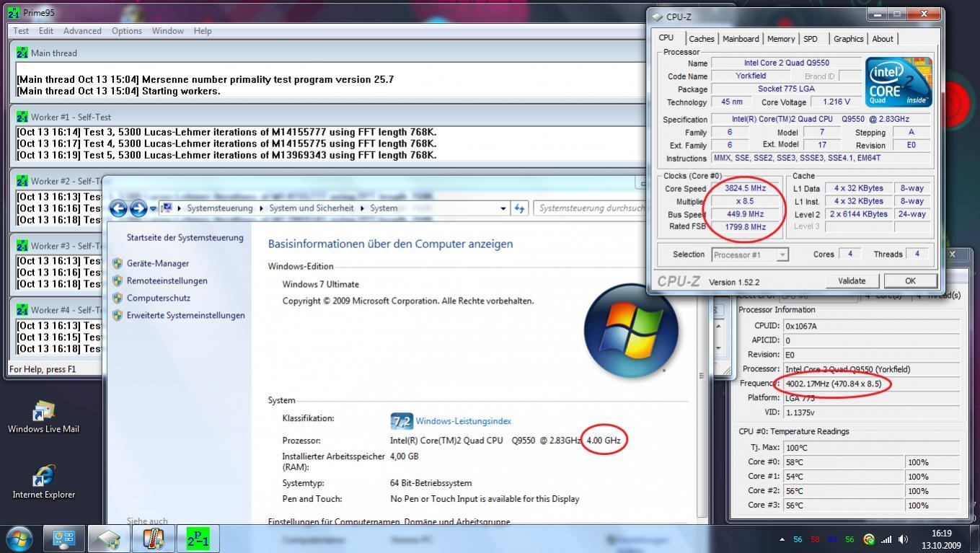
Task: Open Advanced menu in Prime95
Action: click(x=82, y=31)
